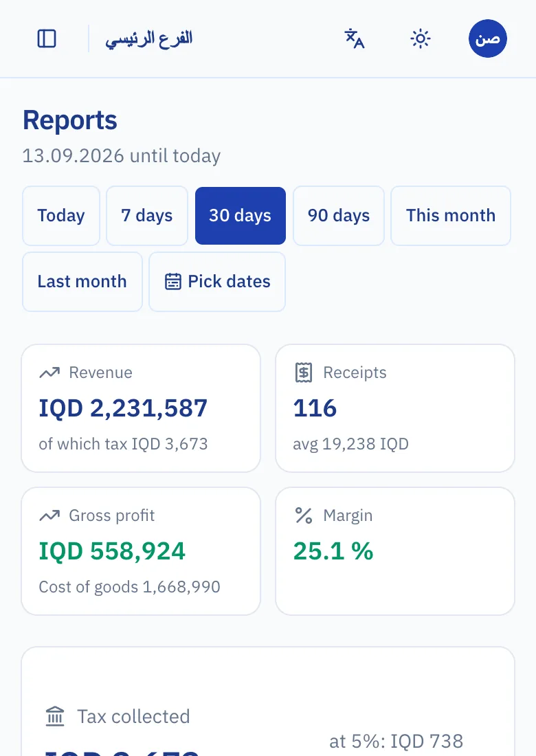Choose the This month range
Viewport: 536px width, 756px height.
coord(451,216)
